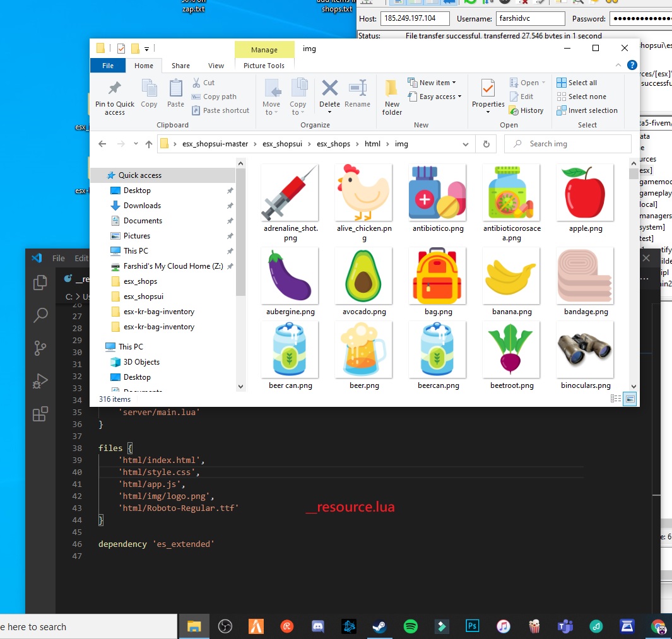
Task: Click the Search img field
Action: [x=568, y=144]
